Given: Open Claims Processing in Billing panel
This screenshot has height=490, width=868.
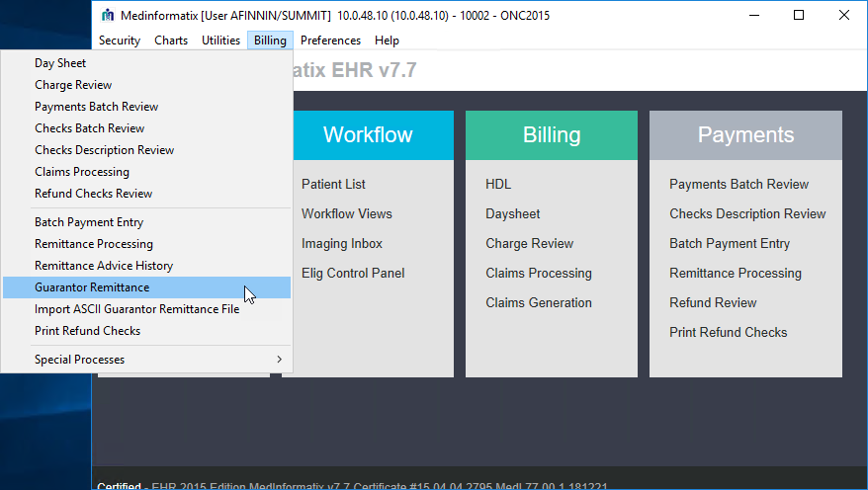Looking at the screenshot, I should click(539, 274).
